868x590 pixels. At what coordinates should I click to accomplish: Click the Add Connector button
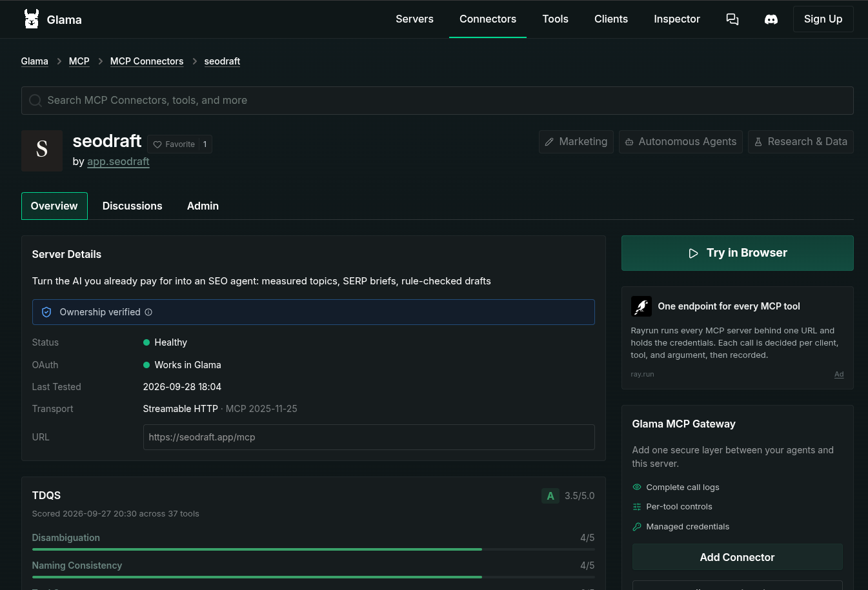coord(738,557)
